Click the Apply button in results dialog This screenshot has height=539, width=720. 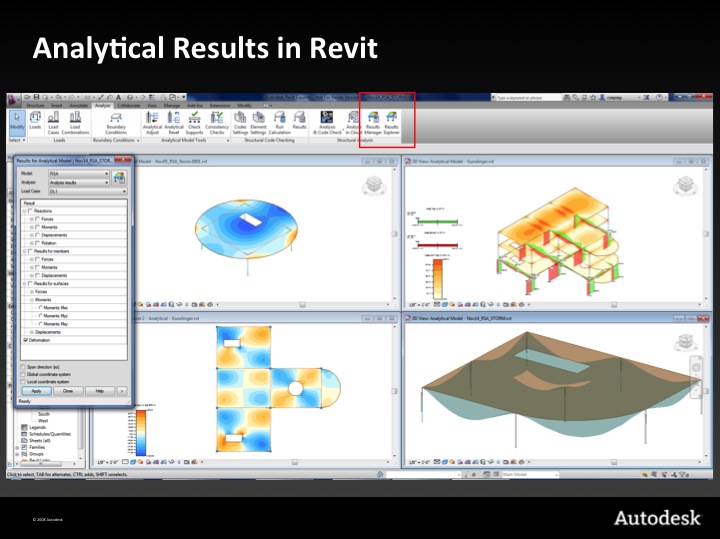pyautogui.click(x=36, y=391)
